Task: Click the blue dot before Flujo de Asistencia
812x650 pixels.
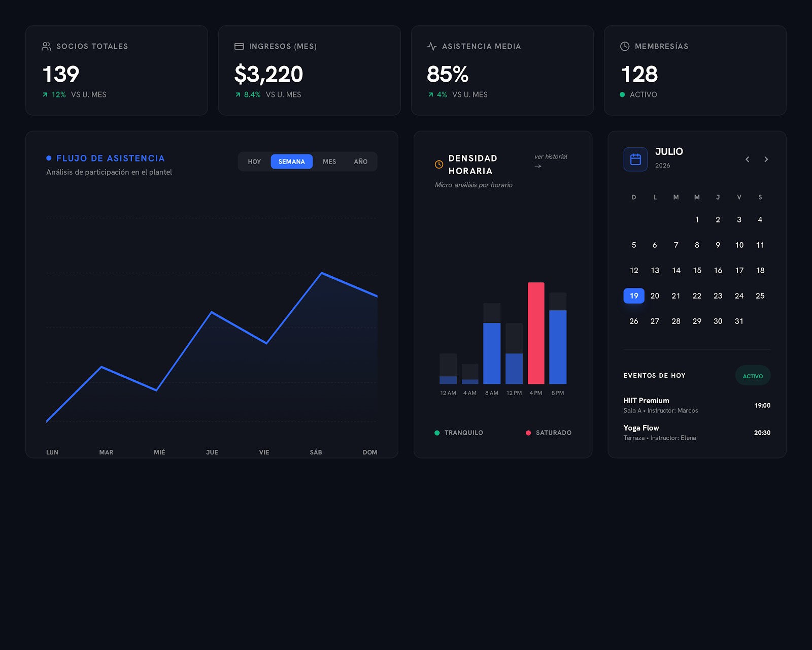Action: (x=49, y=158)
